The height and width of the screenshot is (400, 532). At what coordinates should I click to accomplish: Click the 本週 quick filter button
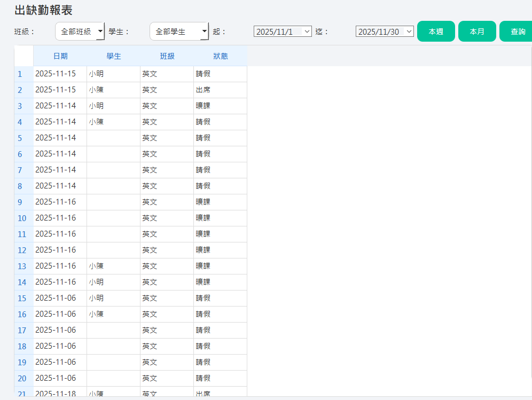tap(436, 31)
